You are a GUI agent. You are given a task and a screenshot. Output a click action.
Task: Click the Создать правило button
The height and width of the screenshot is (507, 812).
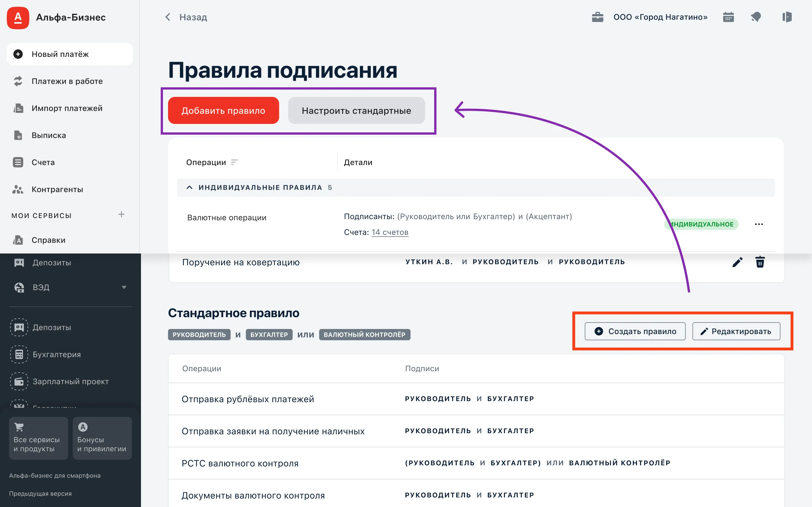[x=635, y=331]
